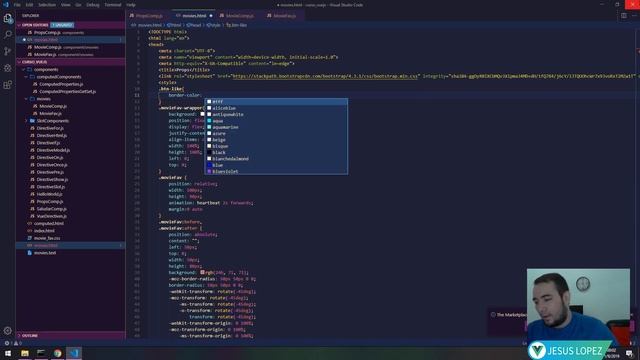
Task: Expand the SlotComponents folder
Action: coord(52,121)
